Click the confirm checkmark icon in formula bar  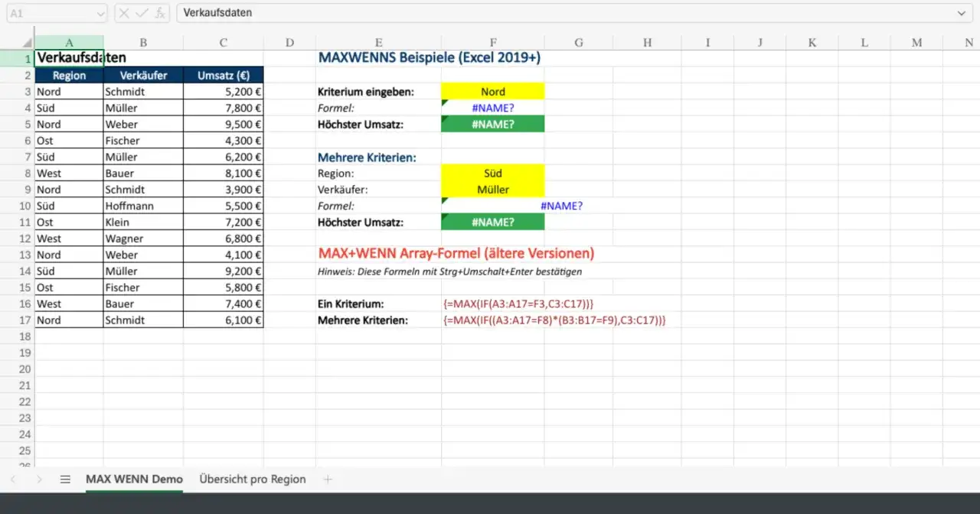pyautogui.click(x=142, y=13)
